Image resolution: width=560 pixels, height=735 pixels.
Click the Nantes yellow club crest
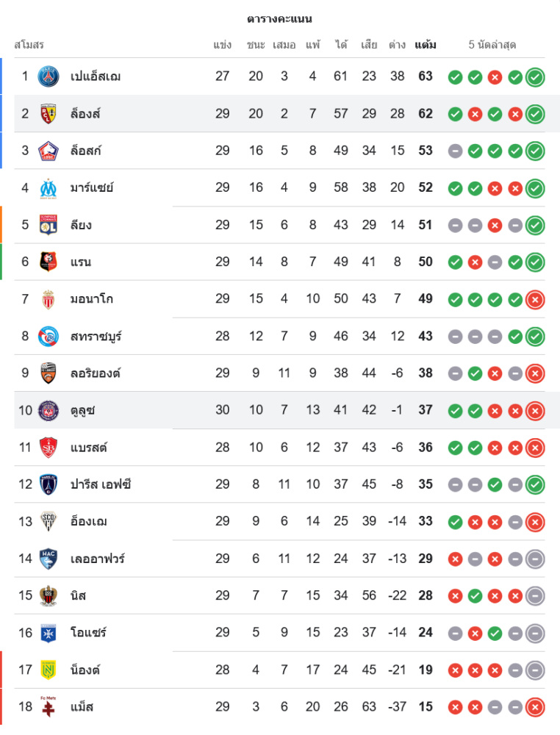pyautogui.click(x=49, y=670)
